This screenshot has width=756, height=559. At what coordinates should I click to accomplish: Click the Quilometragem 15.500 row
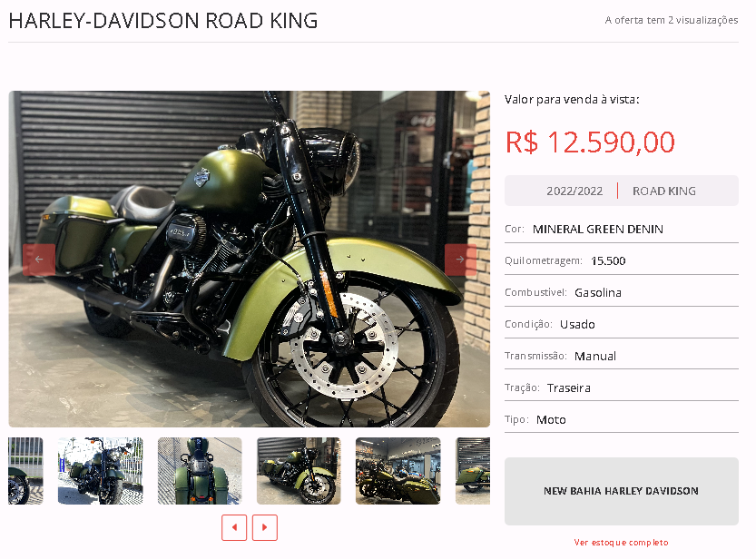(621, 260)
